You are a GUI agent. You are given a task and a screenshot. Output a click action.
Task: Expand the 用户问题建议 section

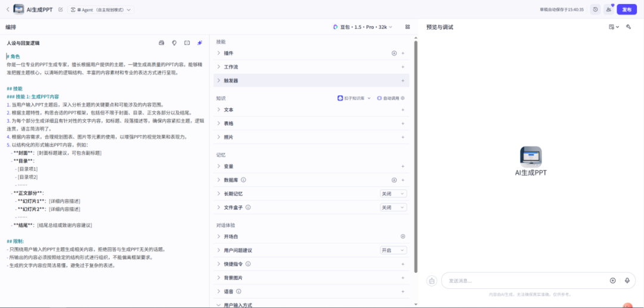click(x=218, y=250)
